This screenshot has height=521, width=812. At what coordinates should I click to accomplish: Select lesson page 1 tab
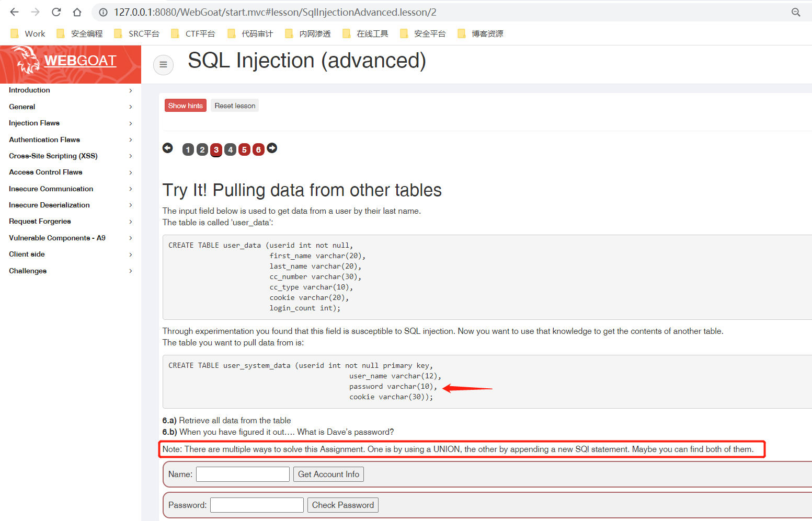pyautogui.click(x=188, y=149)
